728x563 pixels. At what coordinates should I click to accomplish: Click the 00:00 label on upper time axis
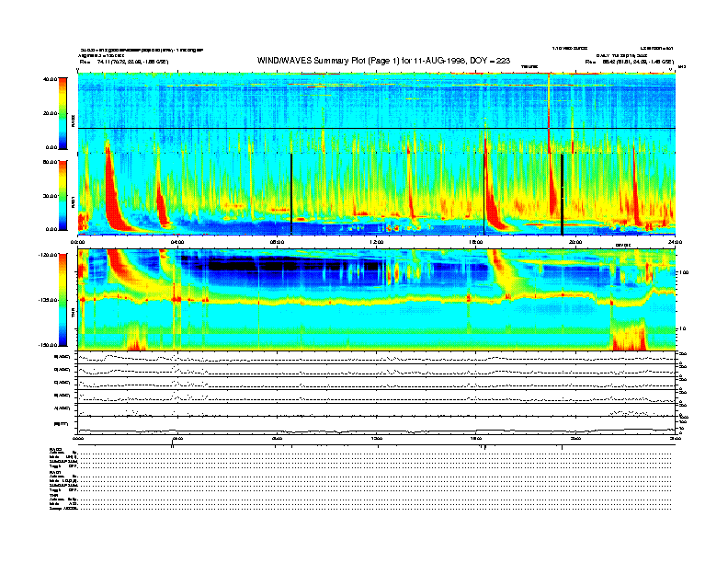pos(77,242)
